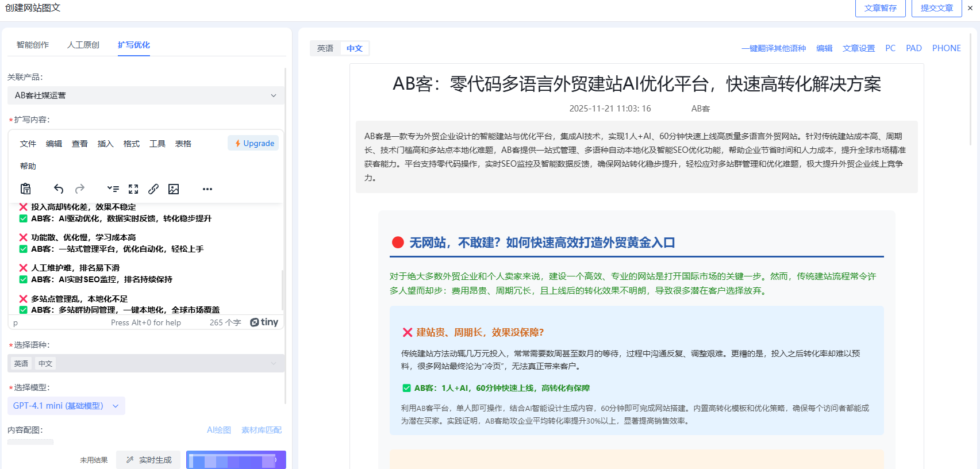Viewport: 980px width, 469px height.
Task: Click the 实时生成 button
Action: pos(149,460)
